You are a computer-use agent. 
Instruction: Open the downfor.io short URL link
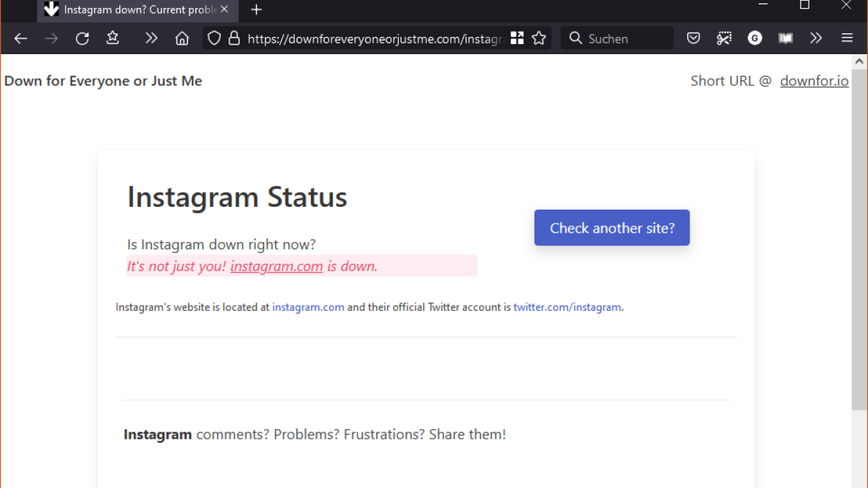814,81
